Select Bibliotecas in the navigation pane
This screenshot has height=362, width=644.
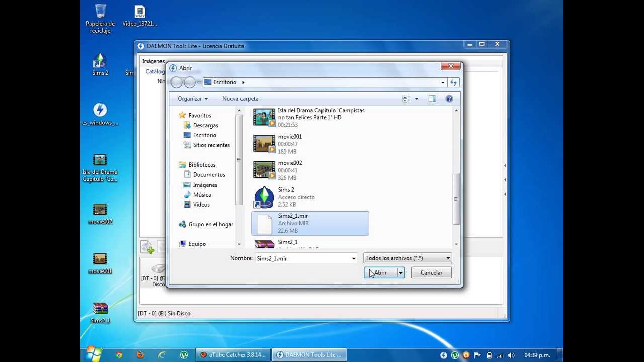202,165
